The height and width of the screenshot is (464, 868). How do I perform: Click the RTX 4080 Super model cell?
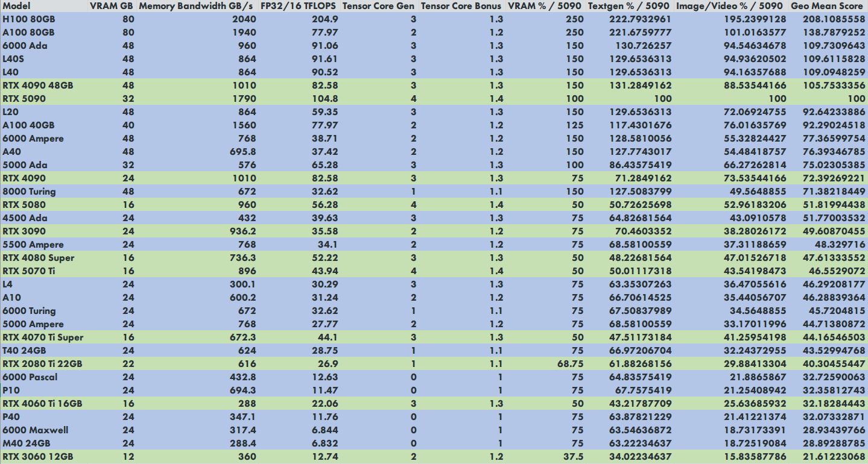point(39,258)
